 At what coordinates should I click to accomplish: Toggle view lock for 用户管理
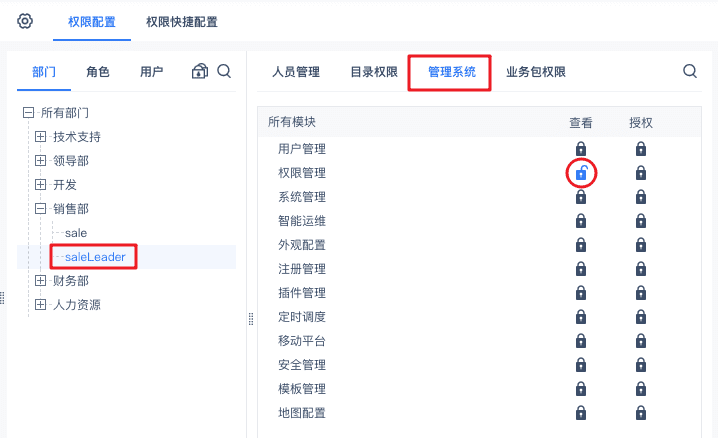coord(581,149)
